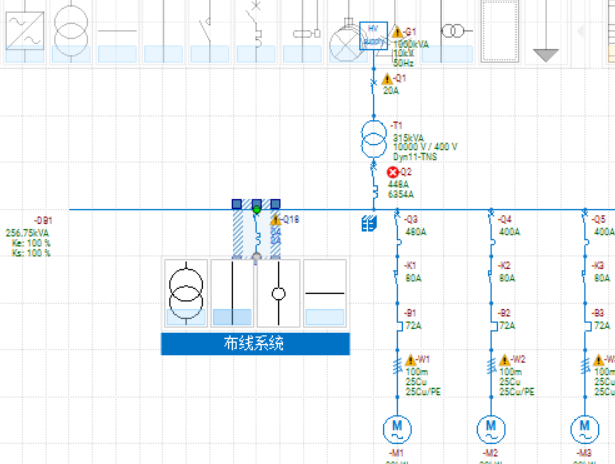Select transformer T1 symbol in the diagram
The image size is (615, 464).
click(x=373, y=139)
